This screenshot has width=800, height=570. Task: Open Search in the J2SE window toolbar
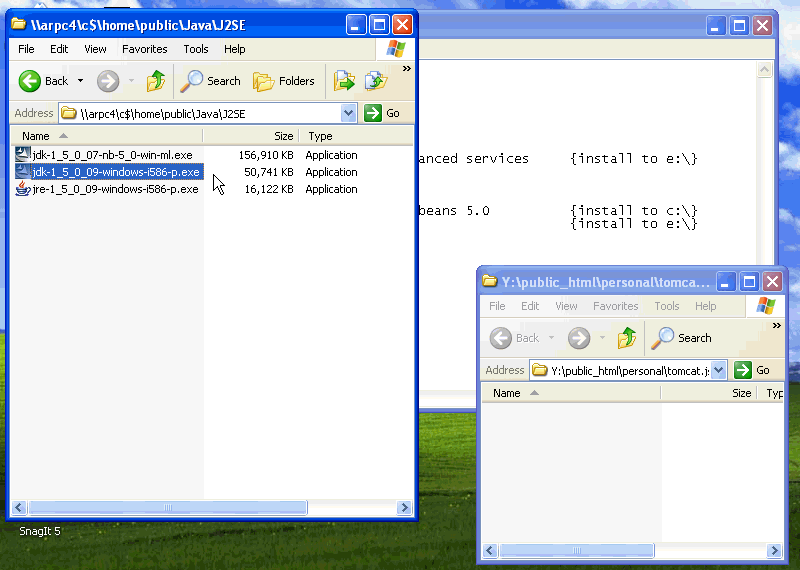click(211, 81)
